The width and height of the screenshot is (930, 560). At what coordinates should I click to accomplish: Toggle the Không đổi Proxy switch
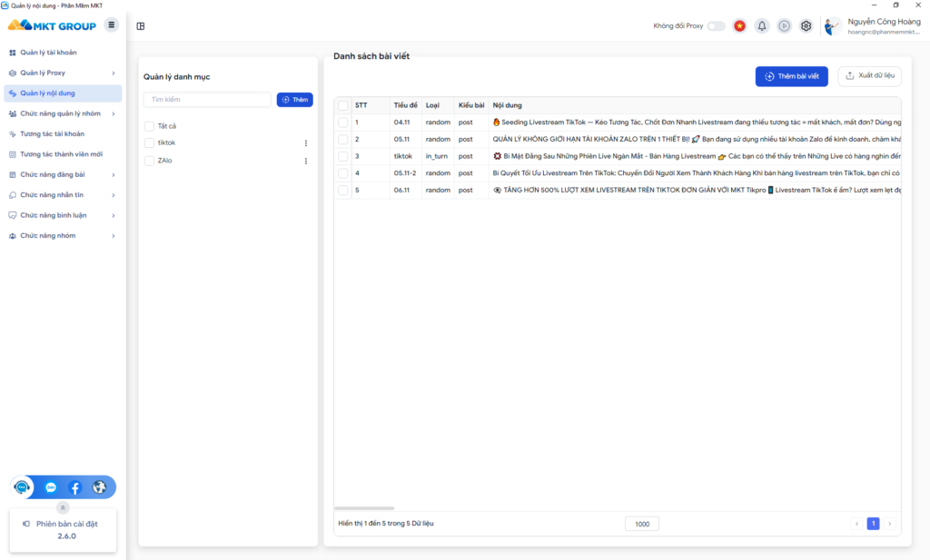point(716,26)
